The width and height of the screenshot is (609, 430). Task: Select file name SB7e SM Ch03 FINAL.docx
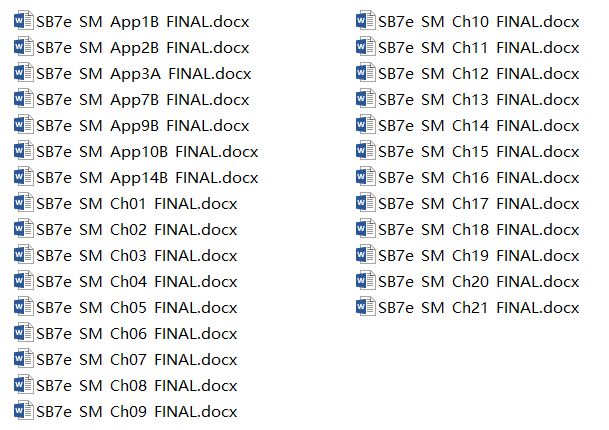(137, 256)
